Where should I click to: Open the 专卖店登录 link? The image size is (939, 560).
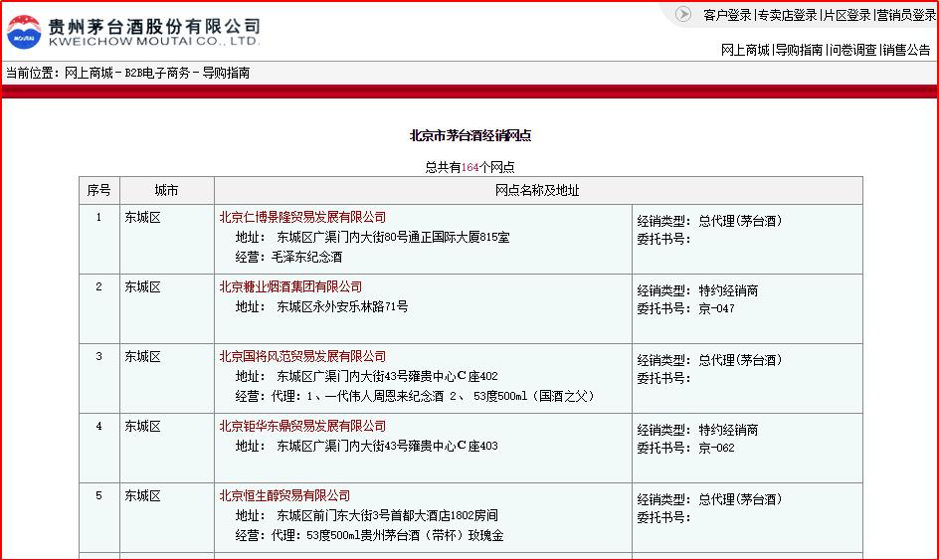click(x=788, y=16)
